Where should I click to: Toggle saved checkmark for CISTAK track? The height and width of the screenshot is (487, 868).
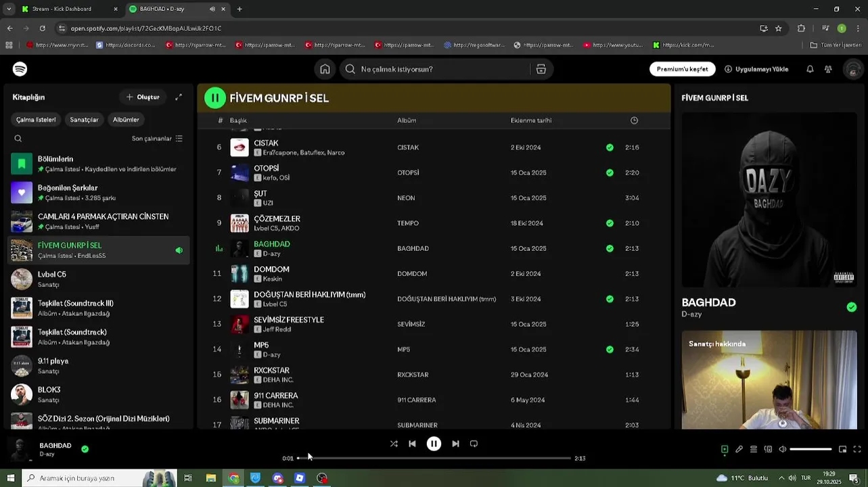tap(610, 147)
